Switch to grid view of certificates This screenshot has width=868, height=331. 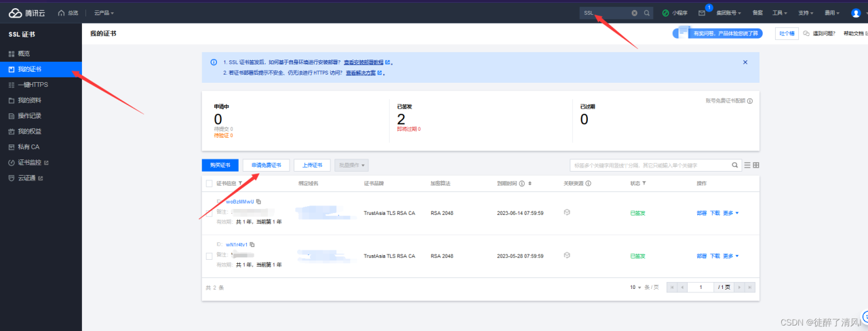(x=756, y=165)
